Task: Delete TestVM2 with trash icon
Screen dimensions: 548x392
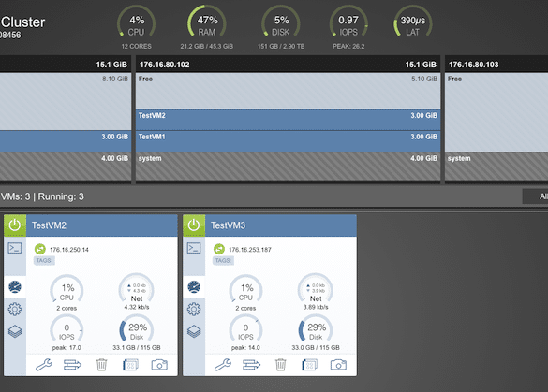Action: tap(101, 365)
